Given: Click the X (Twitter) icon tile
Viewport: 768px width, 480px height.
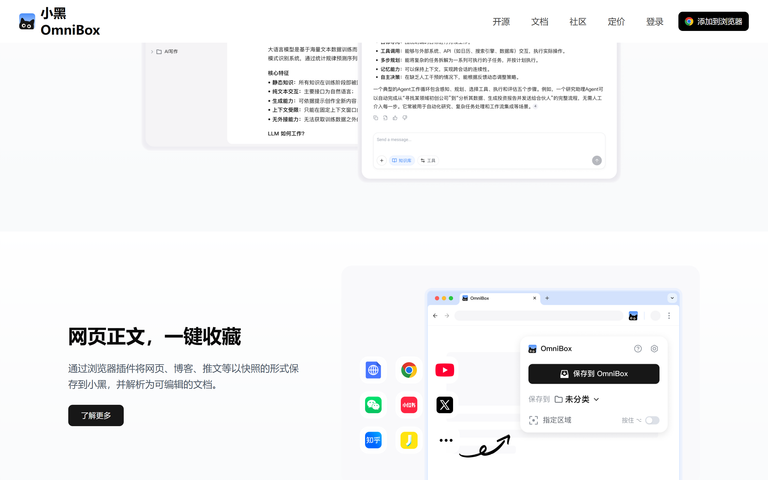Looking at the screenshot, I should (445, 405).
